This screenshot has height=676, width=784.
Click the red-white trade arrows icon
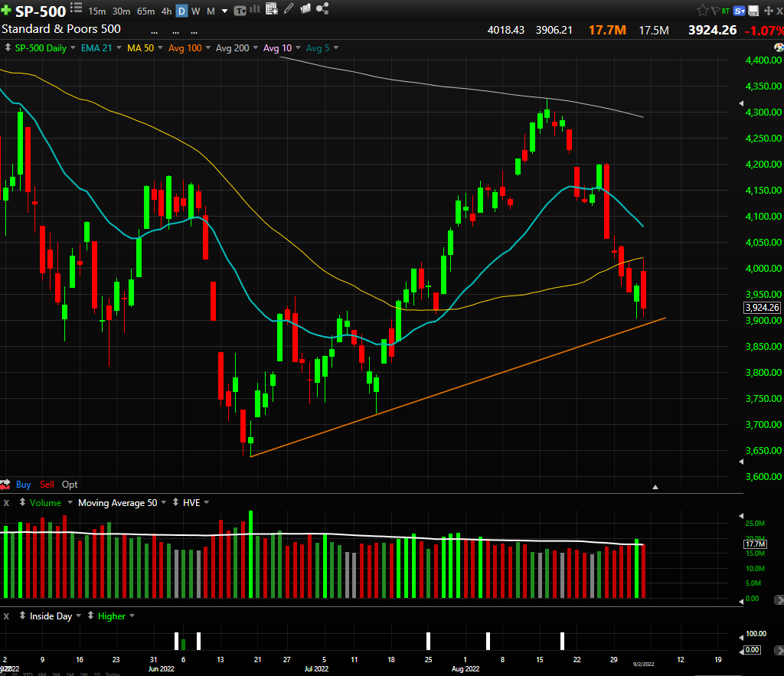click(x=5, y=484)
